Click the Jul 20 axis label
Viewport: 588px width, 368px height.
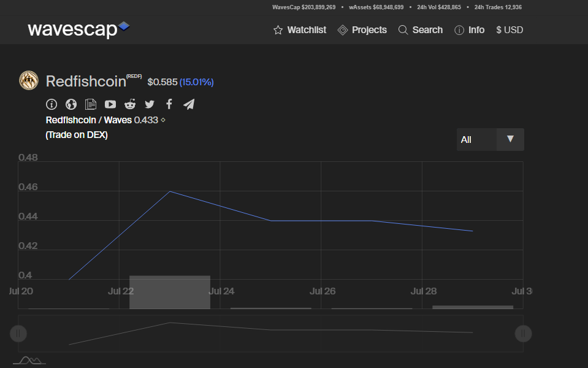21,291
